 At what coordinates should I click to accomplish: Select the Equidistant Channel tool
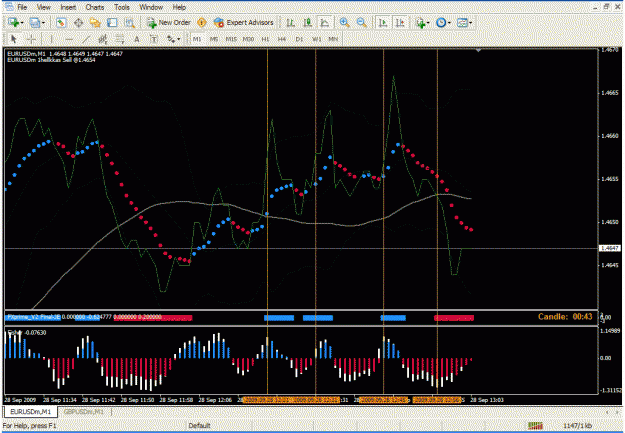click(x=103, y=39)
